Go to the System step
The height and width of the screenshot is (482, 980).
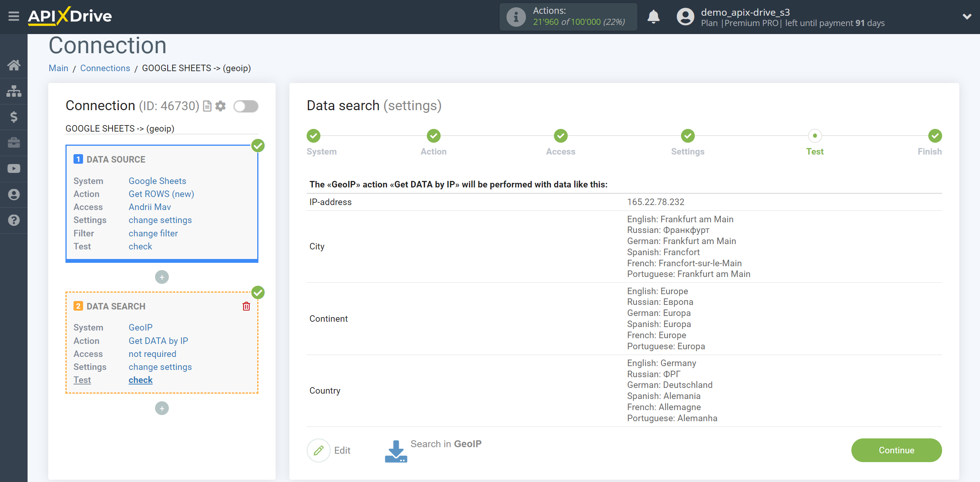pyautogui.click(x=314, y=135)
